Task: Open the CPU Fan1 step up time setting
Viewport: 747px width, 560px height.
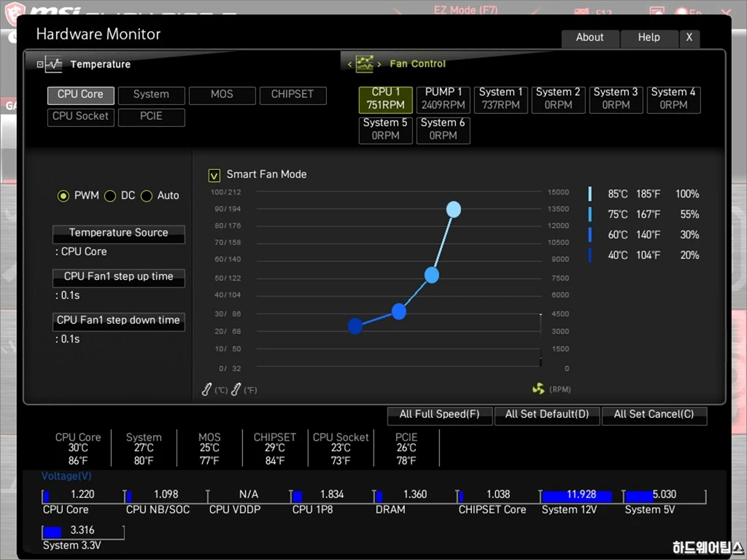Action: coord(119,278)
